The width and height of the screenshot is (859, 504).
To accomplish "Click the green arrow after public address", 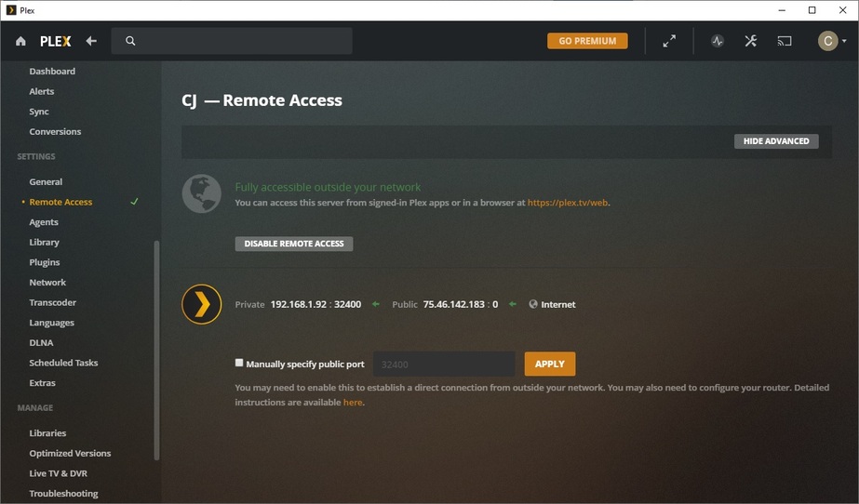I will pos(512,304).
